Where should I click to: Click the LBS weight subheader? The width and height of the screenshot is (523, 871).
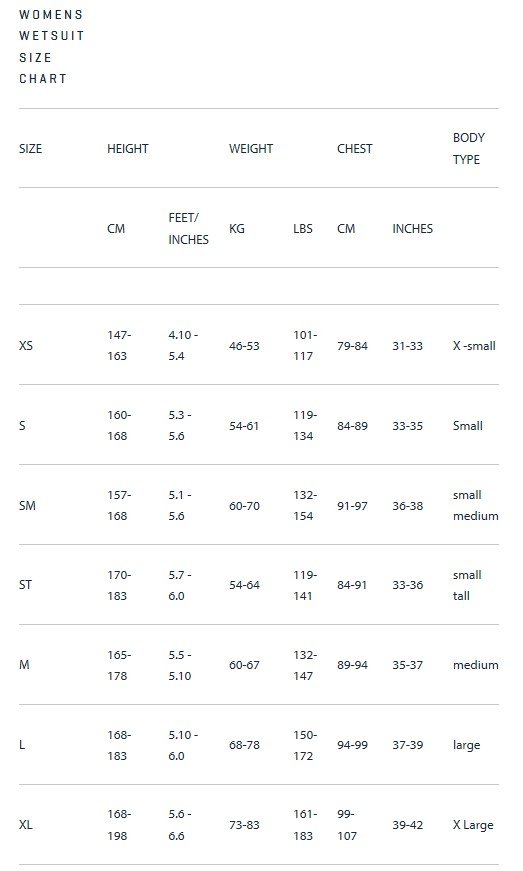click(x=303, y=229)
